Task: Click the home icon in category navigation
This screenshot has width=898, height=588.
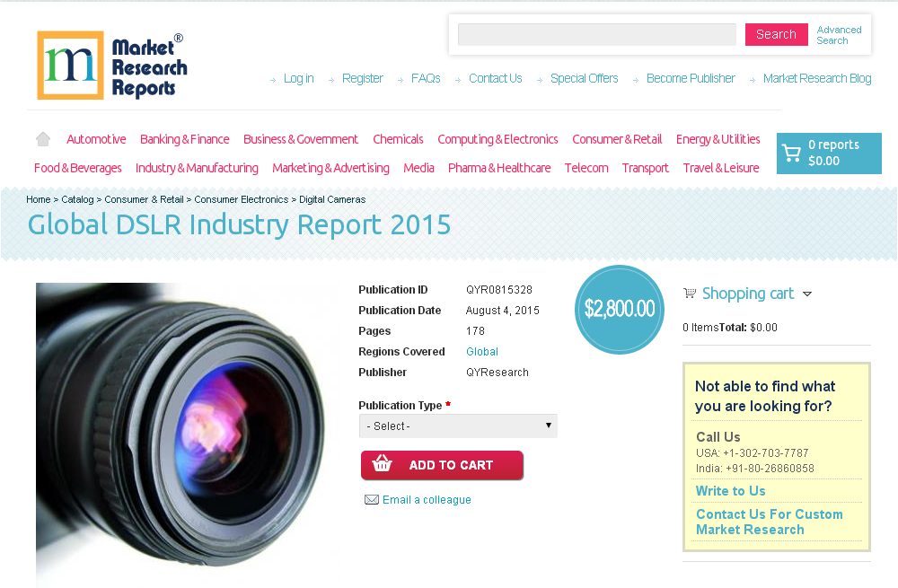Action: (43, 139)
